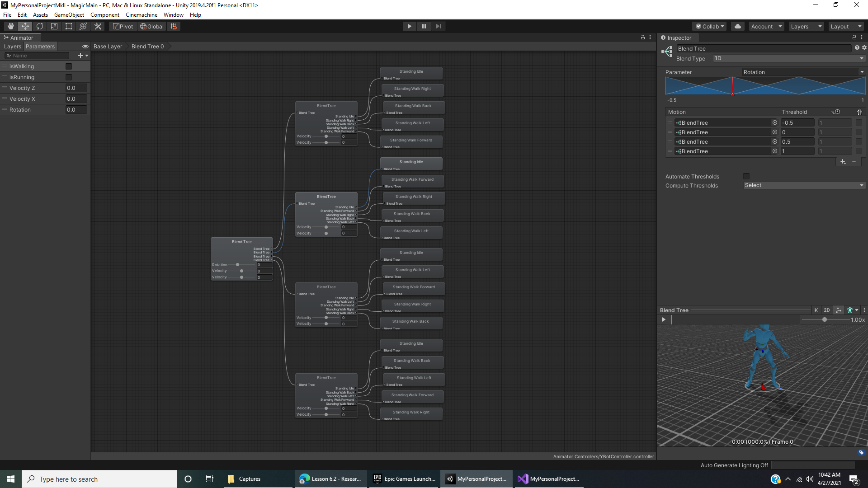Add a motion field with the plus icon
The image size is (868, 488).
coord(843,161)
